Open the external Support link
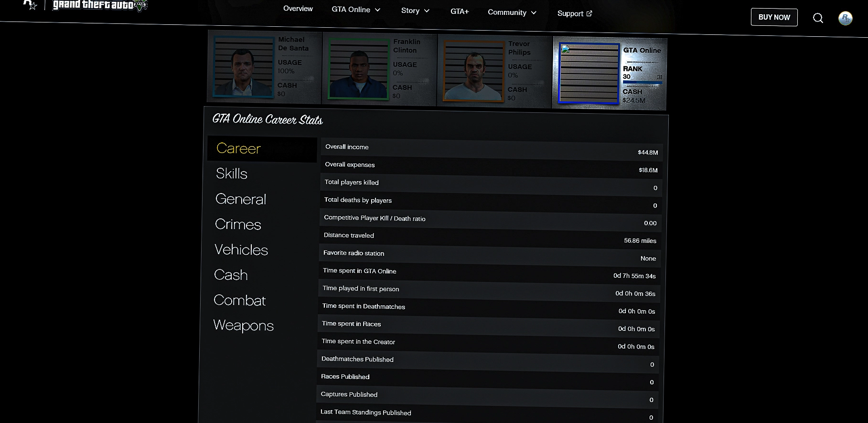This screenshot has width=868, height=423. coord(574,13)
